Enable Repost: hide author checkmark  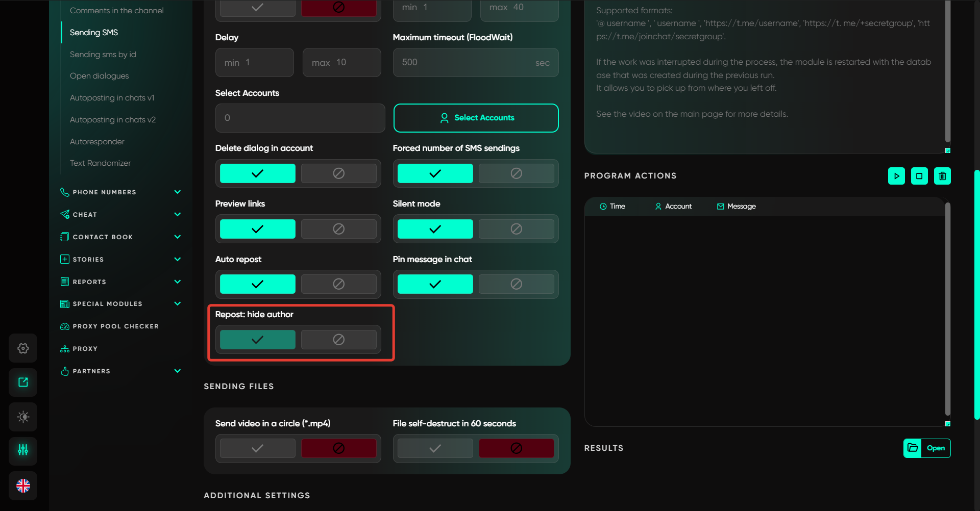pos(257,340)
